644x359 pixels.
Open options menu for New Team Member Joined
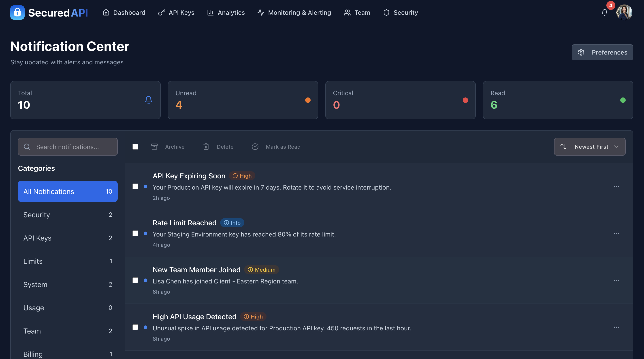coord(617,280)
